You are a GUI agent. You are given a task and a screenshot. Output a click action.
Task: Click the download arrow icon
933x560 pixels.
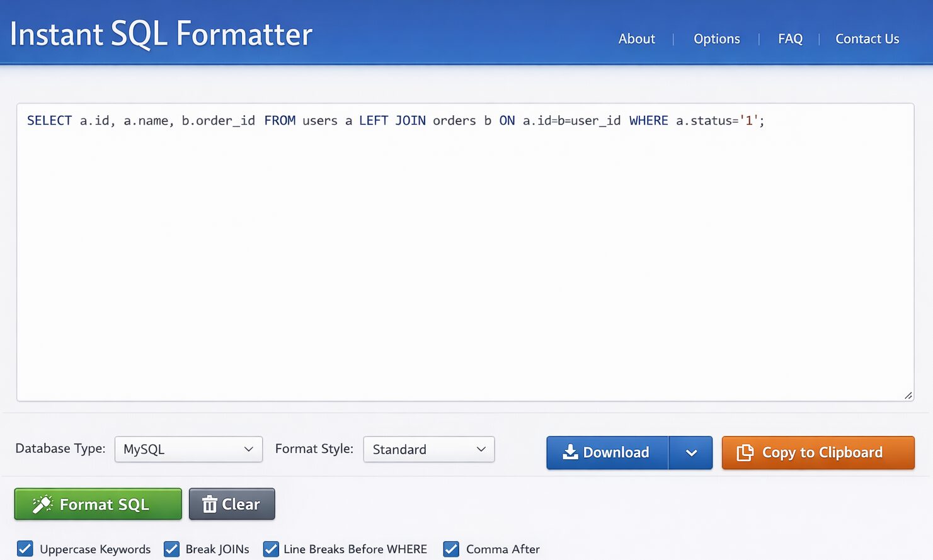click(x=570, y=452)
